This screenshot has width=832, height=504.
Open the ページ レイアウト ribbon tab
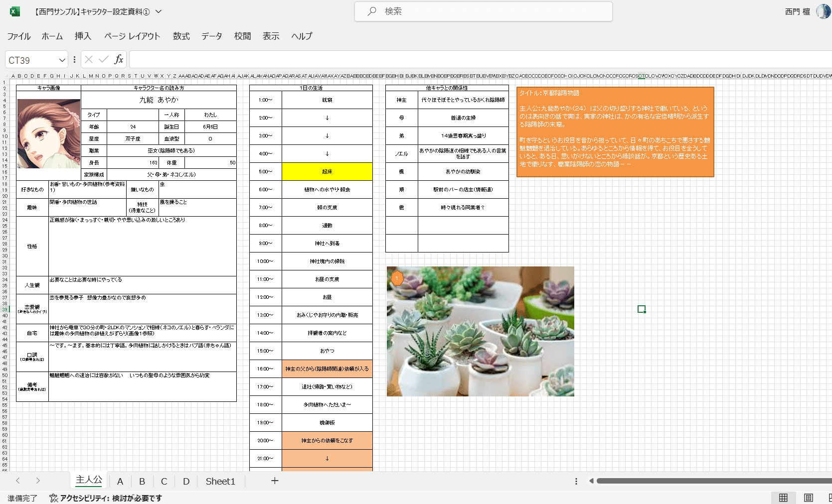[x=132, y=36]
